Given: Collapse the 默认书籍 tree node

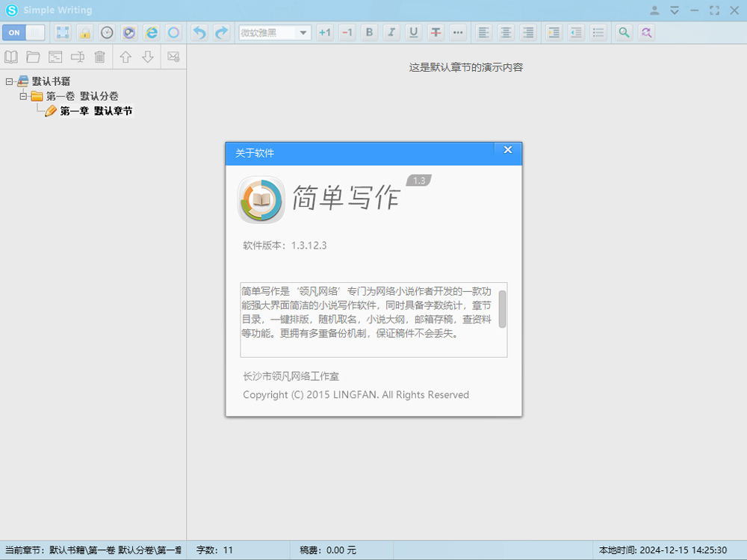Looking at the screenshot, I should (9, 81).
